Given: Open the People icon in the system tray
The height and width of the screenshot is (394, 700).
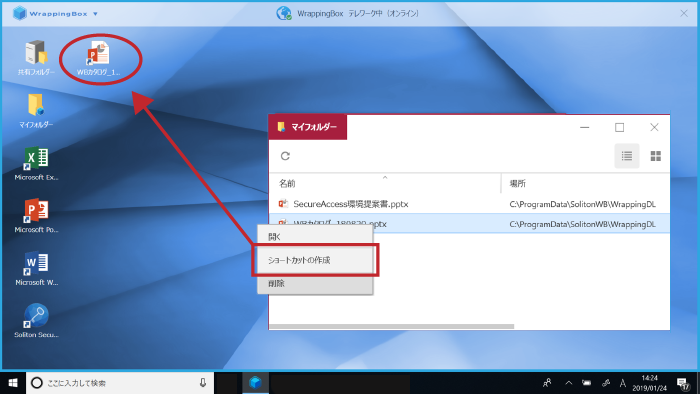Looking at the screenshot, I should click(x=547, y=383).
